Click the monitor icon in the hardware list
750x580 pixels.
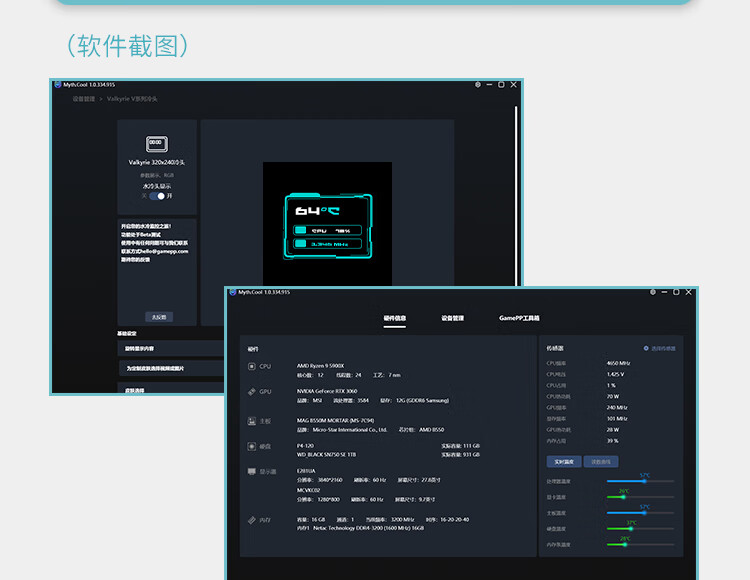[252, 471]
